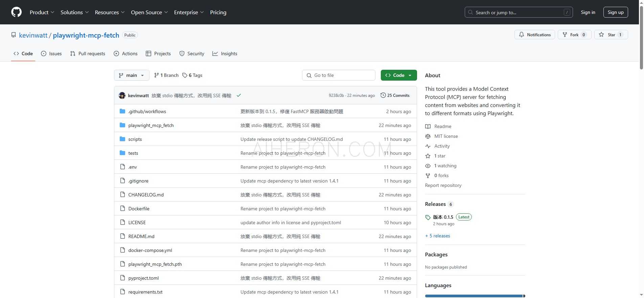
Task: View the 1 Branch link
Action: [166, 75]
